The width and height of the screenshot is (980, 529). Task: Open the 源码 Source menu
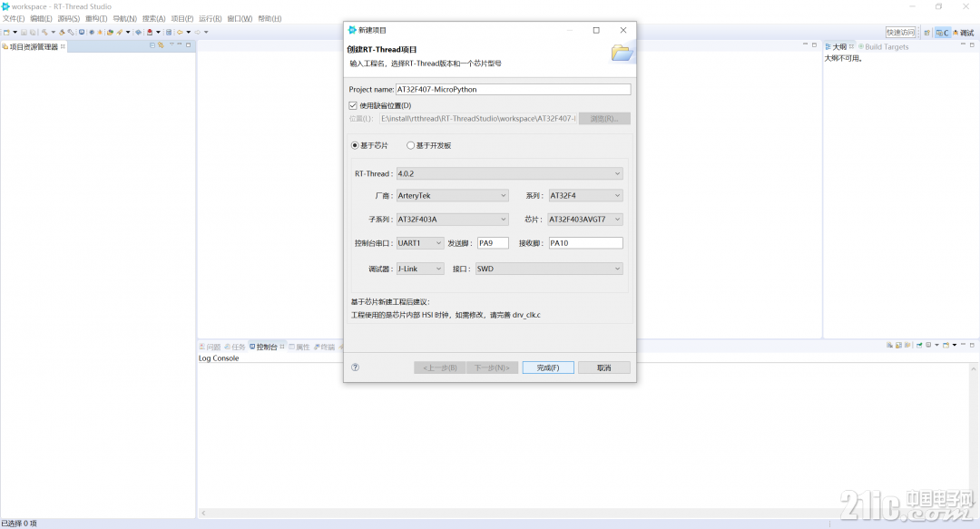[x=69, y=19]
